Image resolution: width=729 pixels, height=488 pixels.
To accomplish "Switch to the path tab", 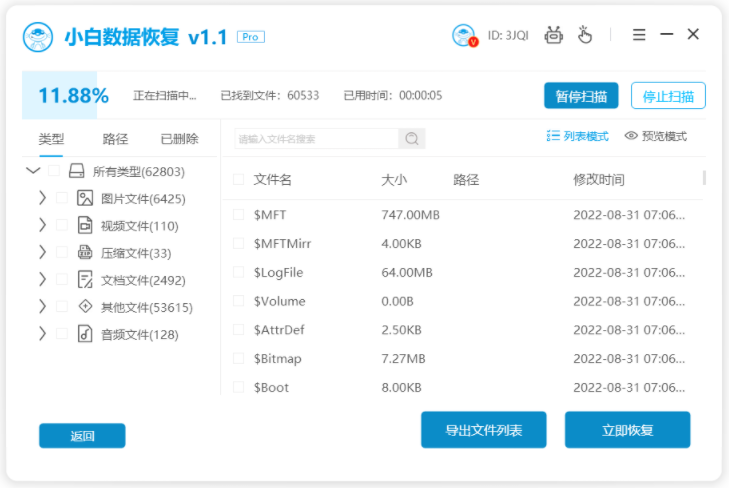I will coord(115,139).
